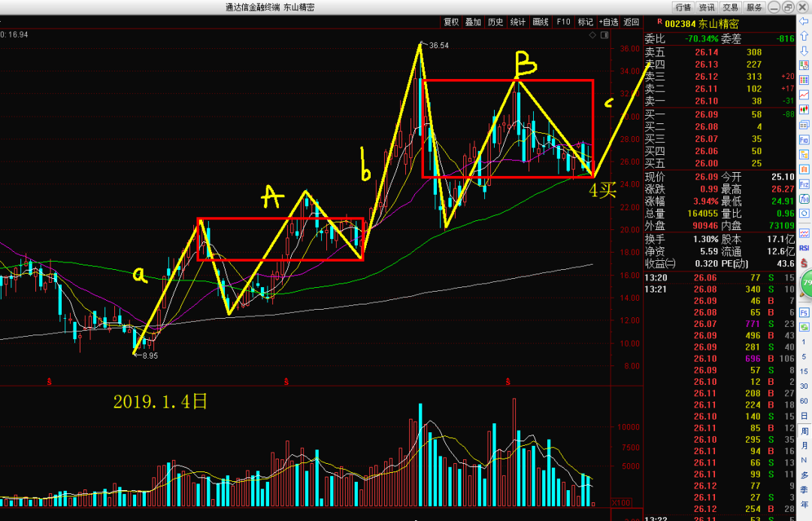Image resolution: width=812 pixels, height=521 pixels.
Task: Click the 复权 adjustment toolbar button
Action: click(451, 22)
